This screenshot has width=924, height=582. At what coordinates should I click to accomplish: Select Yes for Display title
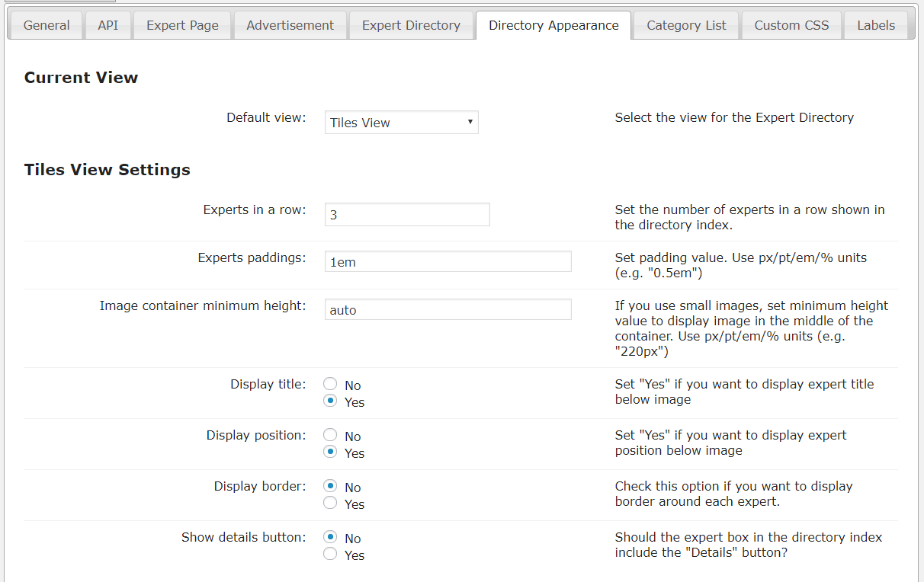(331, 401)
